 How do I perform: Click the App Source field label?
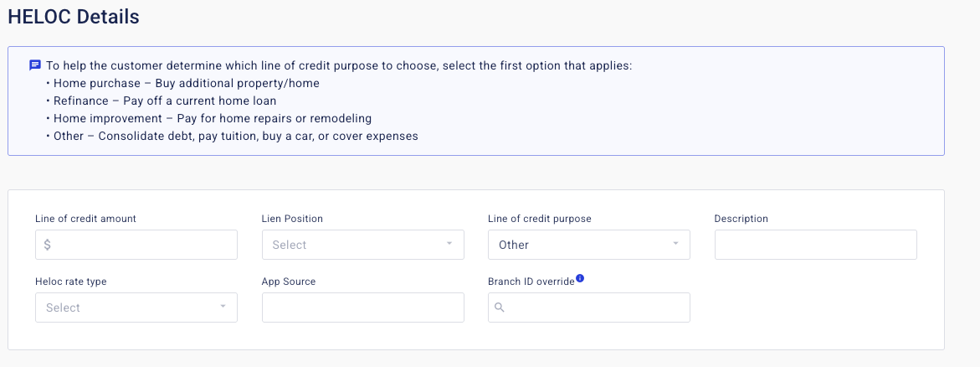click(x=289, y=282)
